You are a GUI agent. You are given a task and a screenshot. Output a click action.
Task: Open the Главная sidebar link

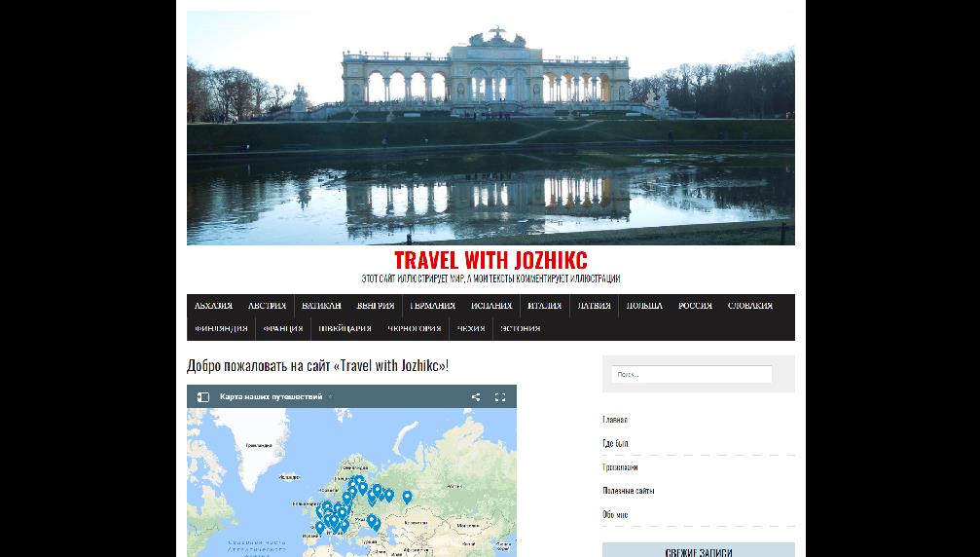[x=615, y=420]
